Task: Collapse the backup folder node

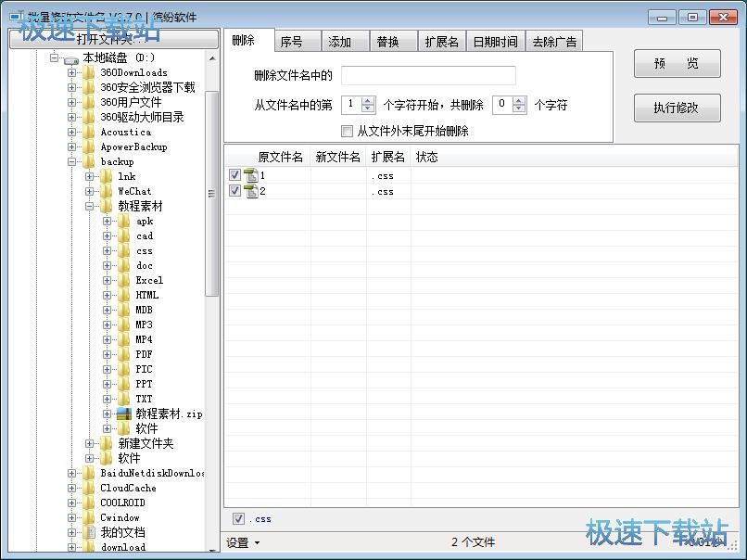Action: tap(71, 161)
